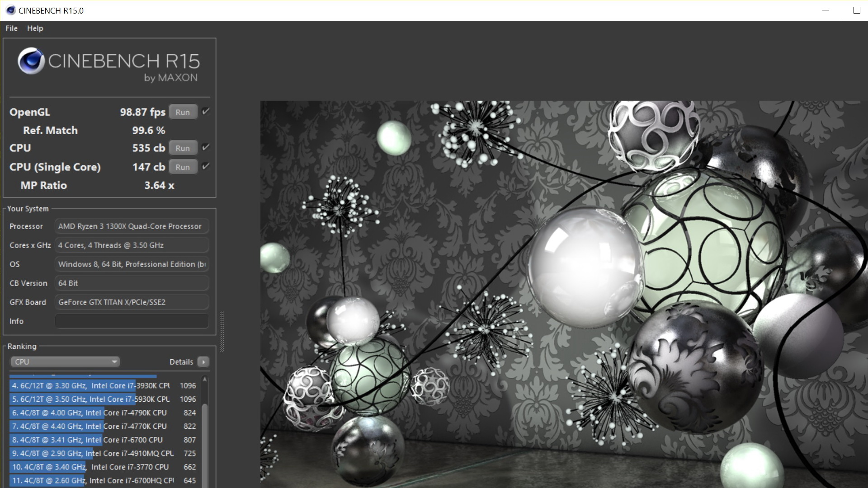
Task: Click the OS field value
Action: tap(132, 264)
